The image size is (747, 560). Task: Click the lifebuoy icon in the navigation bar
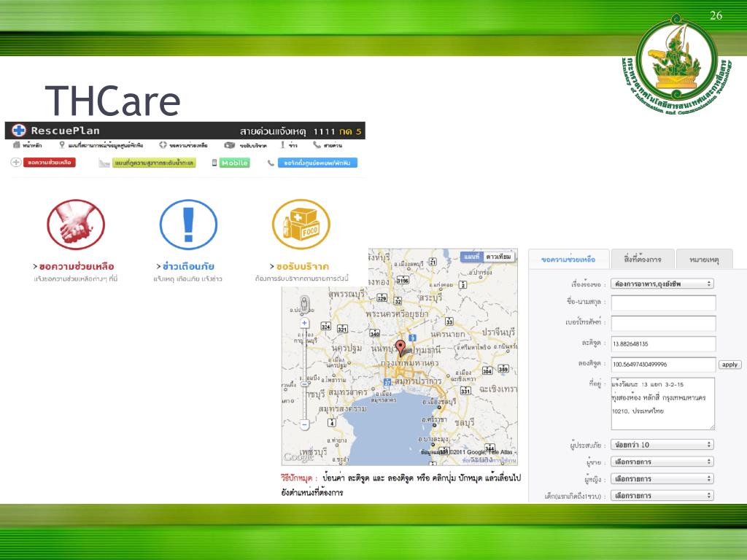click(163, 145)
